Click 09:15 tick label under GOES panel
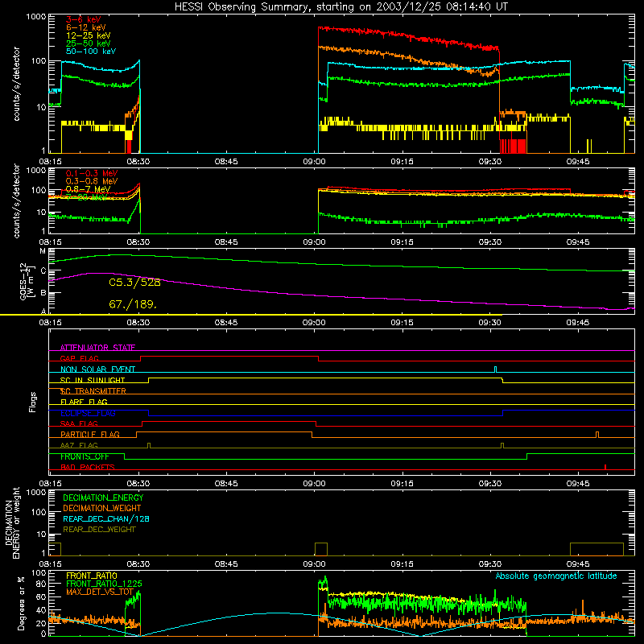 402,323
